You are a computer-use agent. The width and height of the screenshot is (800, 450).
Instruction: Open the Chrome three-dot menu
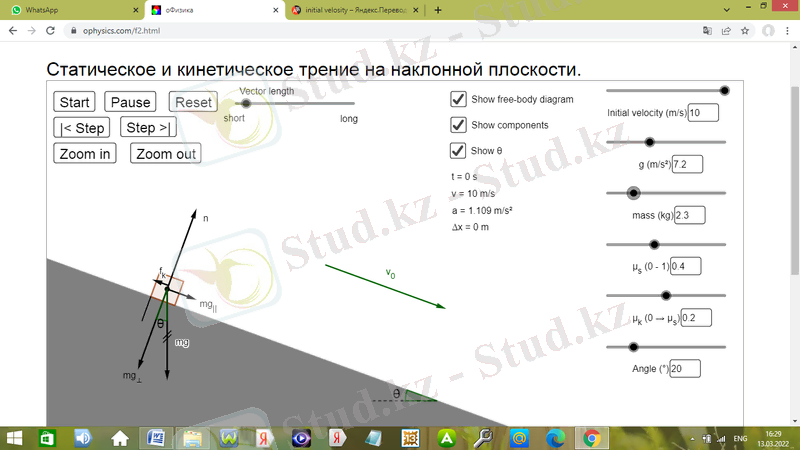pyautogui.click(x=788, y=31)
